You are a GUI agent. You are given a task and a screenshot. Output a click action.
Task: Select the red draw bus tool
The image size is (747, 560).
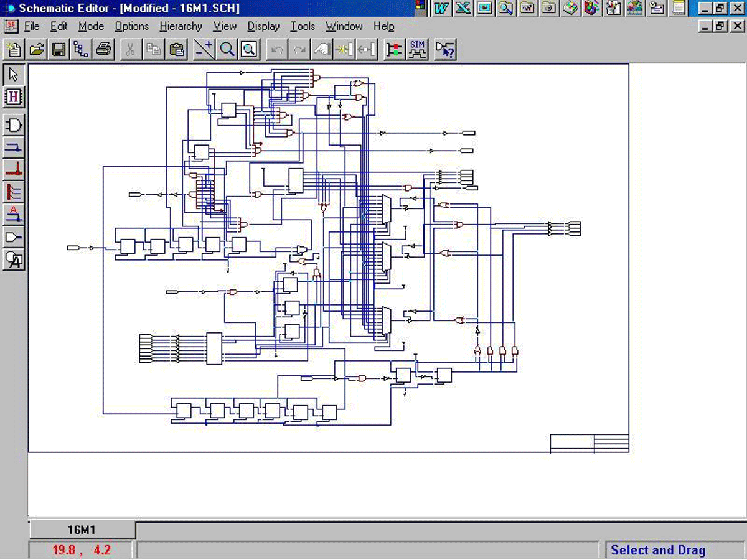point(14,169)
